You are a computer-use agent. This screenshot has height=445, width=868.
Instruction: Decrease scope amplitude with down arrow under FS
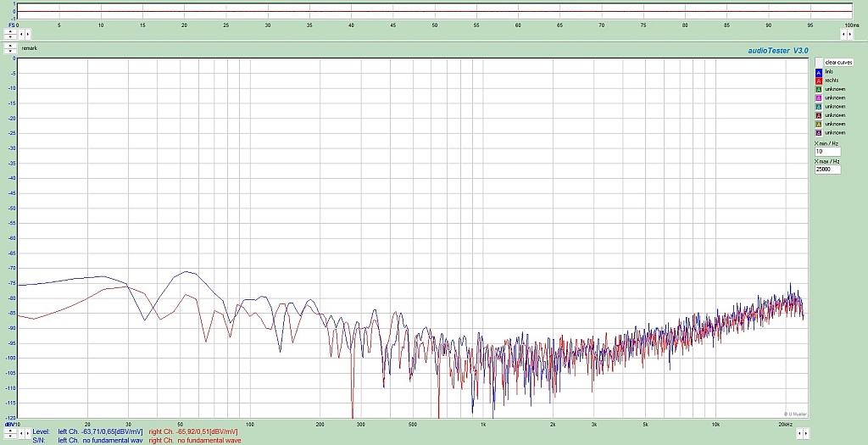tap(10, 36)
